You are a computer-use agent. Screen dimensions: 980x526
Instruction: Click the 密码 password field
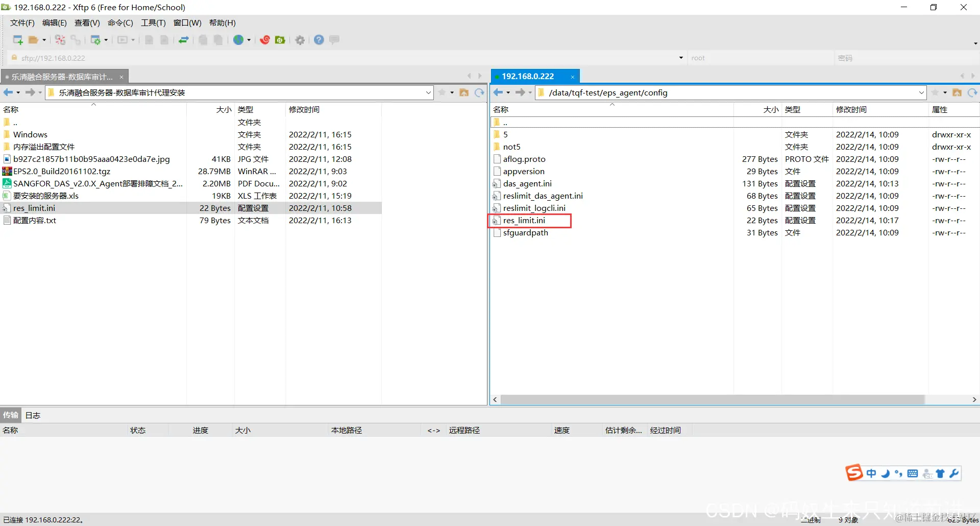click(x=906, y=58)
